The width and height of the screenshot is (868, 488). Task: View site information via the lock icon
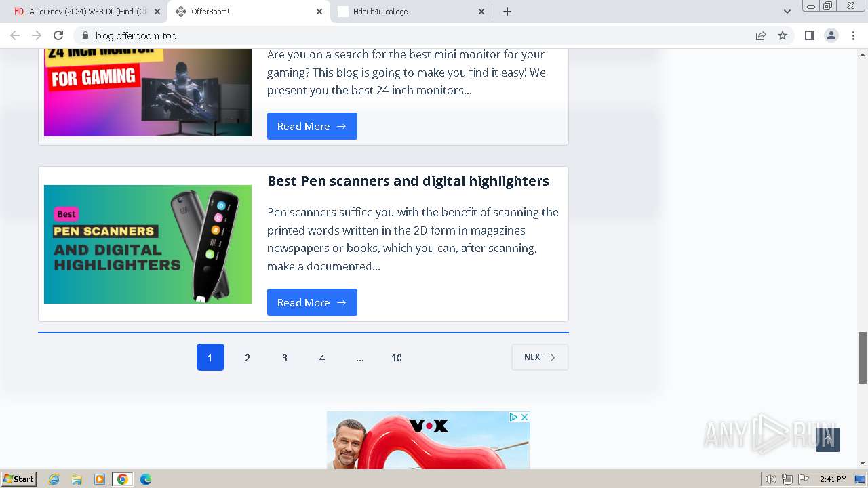(85, 35)
